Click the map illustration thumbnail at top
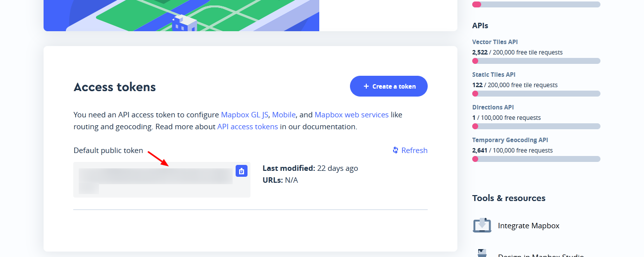The width and height of the screenshot is (644, 257). point(181,15)
